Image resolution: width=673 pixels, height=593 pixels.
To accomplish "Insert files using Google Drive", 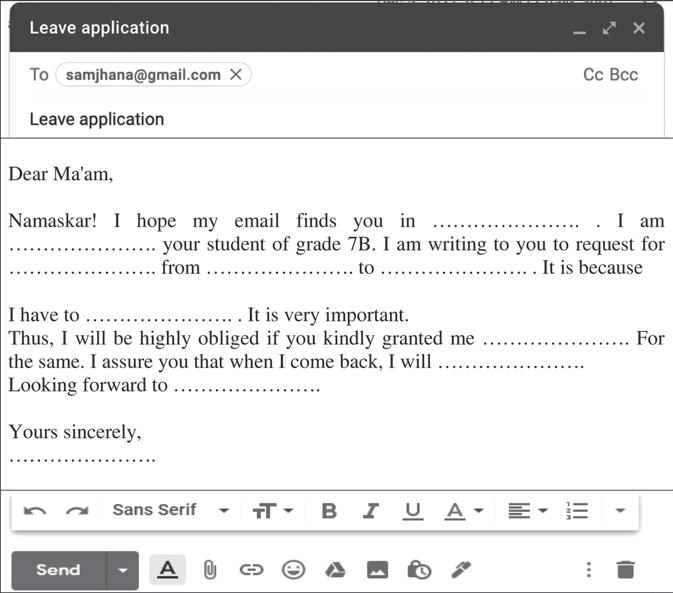I will point(335,570).
